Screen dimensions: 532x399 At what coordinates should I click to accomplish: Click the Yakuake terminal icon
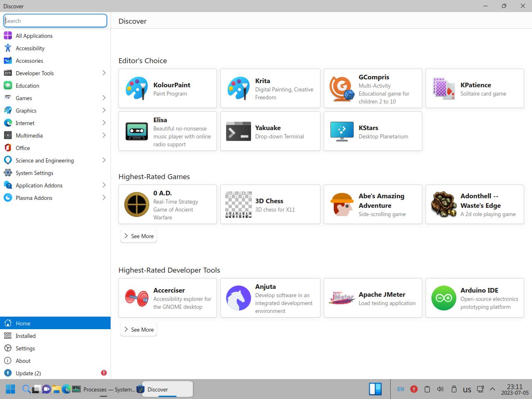point(239,131)
